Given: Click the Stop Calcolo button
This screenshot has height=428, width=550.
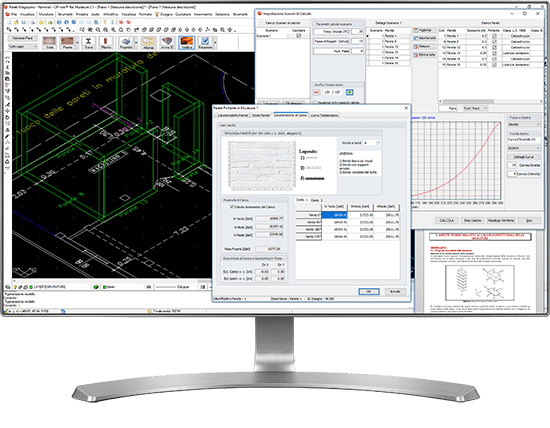Looking at the screenshot, I should 472,220.
